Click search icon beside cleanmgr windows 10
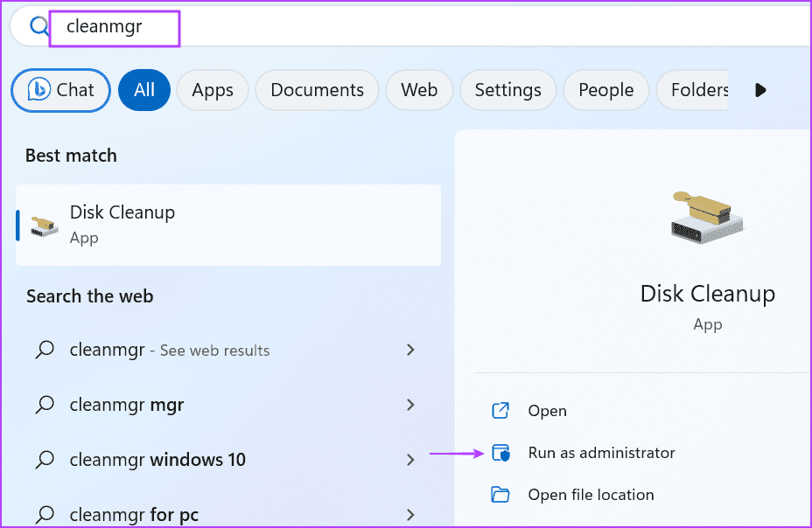 tap(45, 460)
